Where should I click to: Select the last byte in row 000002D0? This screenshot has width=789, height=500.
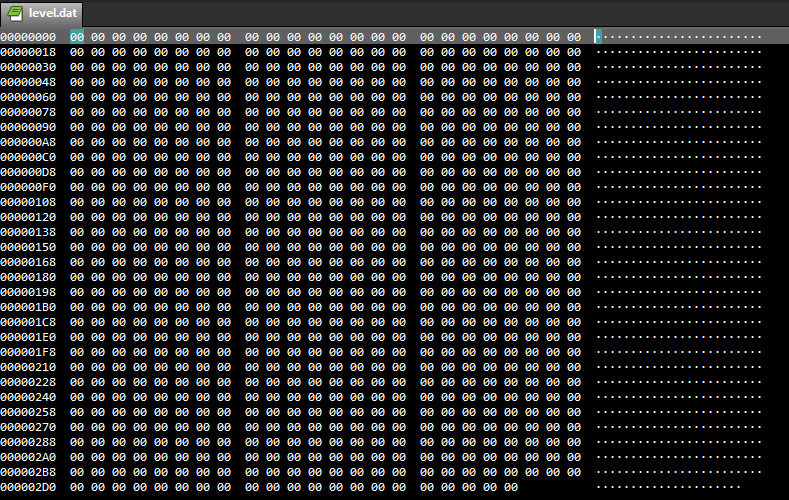tap(511, 487)
